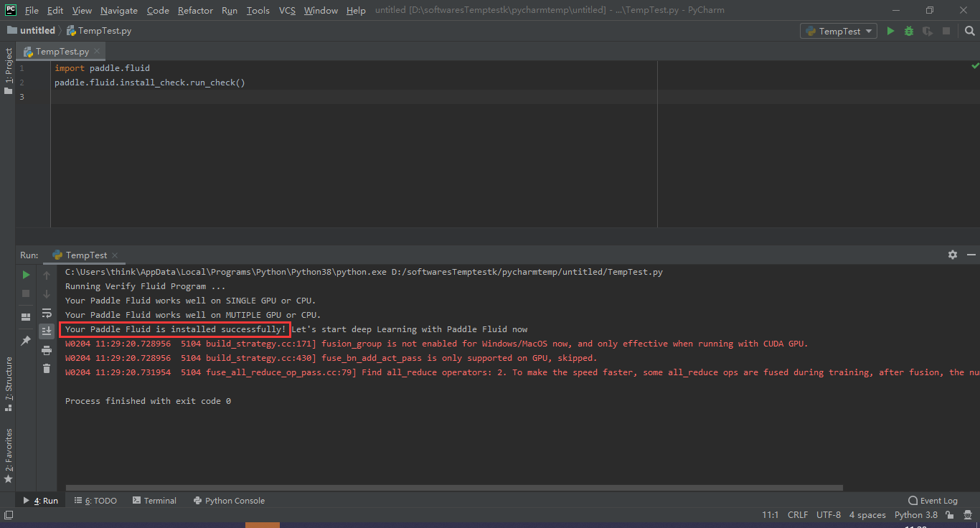Viewport: 980px width, 528px height.
Task: Click the inspector icon in status bar
Action: tap(969, 515)
